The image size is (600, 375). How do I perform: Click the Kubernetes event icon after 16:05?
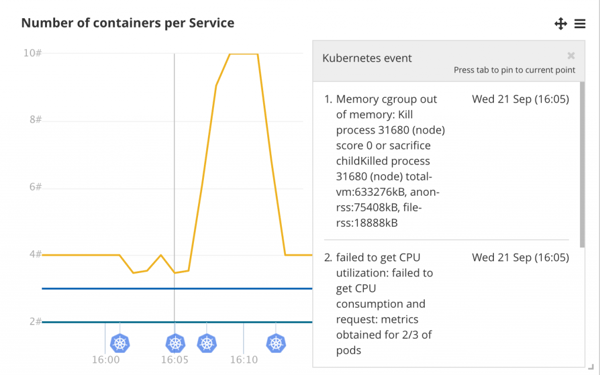pos(207,343)
